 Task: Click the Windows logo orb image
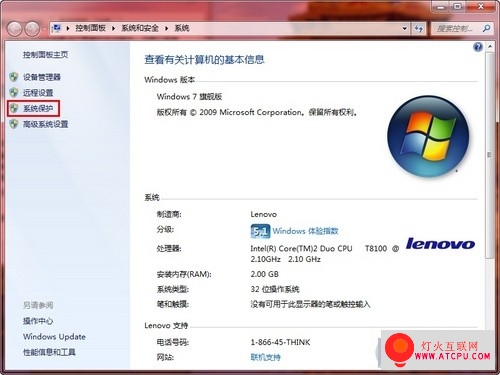point(428,136)
